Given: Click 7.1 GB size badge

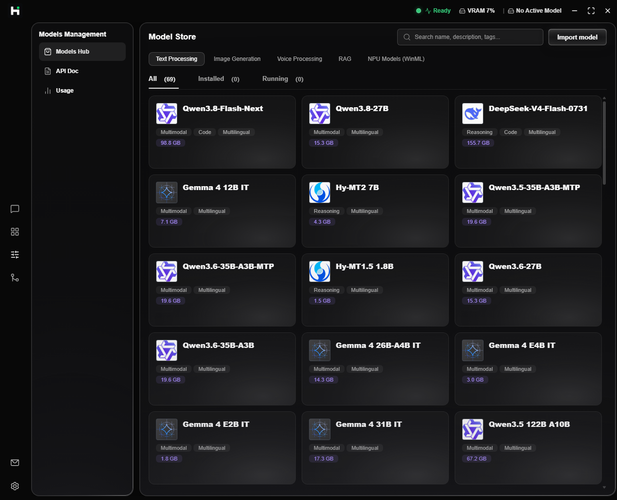Looking at the screenshot, I should coord(169,222).
